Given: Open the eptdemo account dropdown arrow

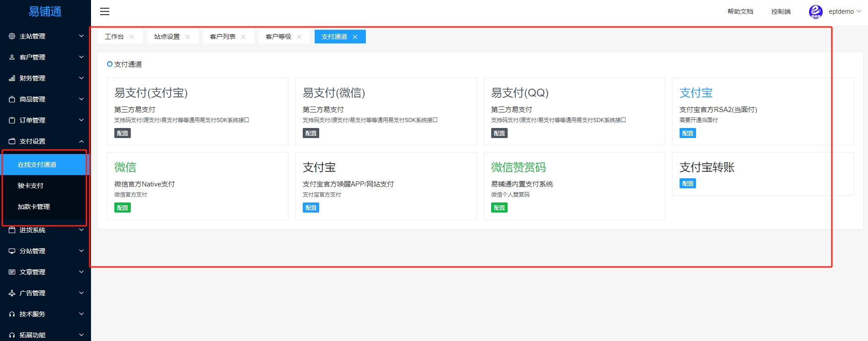Looking at the screenshot, I should (x=859, y=11).
